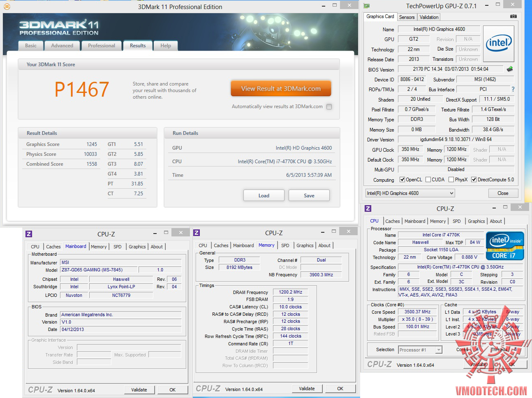
Task: Click the View Result at 3DMark.com button
Action: tap(281, 88)
